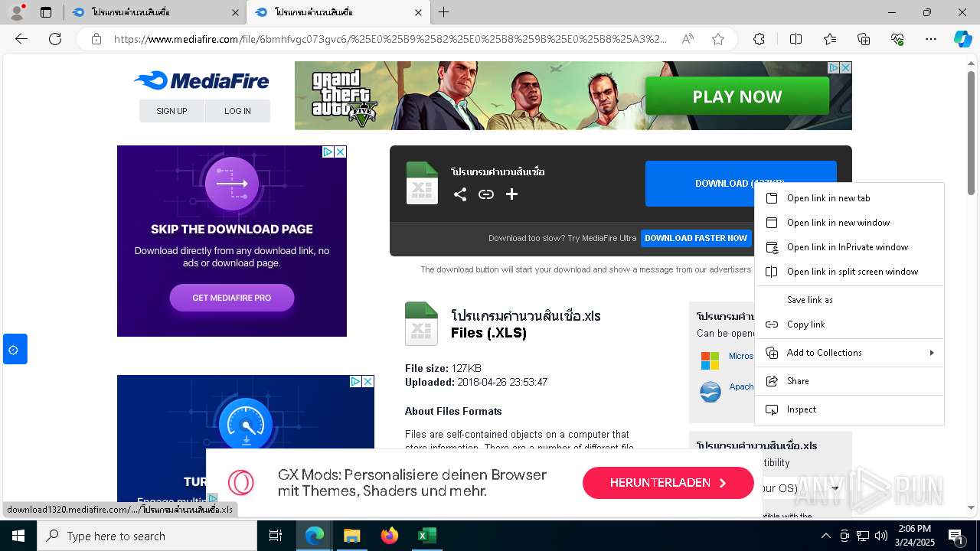
Task: Reload the page with refresh icon
Action: coord(55,39)
